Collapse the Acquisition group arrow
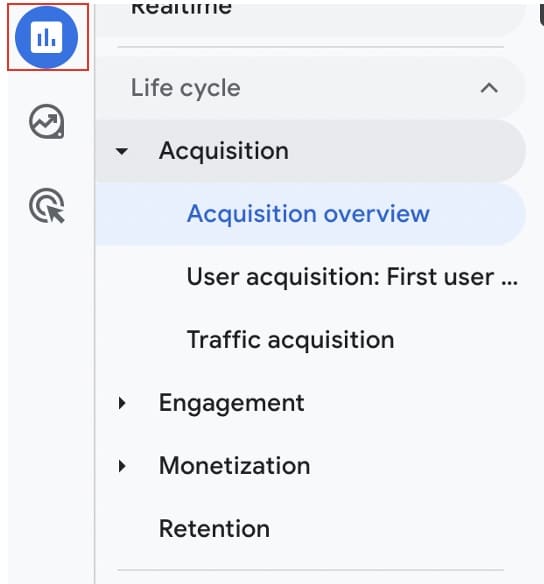The width and height of the screenshot is (544, 584). click(122, 151)
